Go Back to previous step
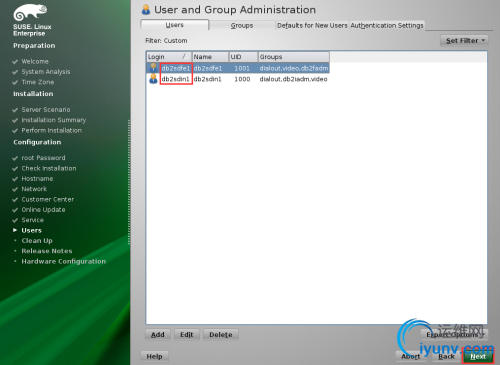 [x=446, y=356]
